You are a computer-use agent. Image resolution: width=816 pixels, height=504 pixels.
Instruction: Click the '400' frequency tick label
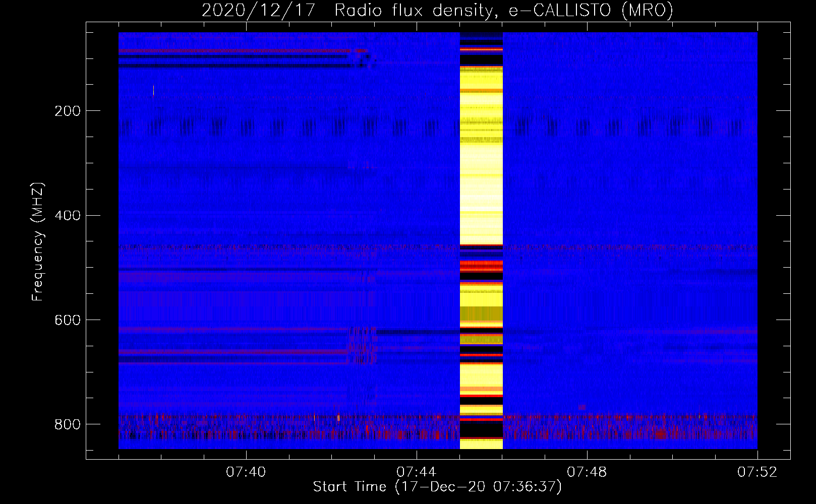click(68, 216)
